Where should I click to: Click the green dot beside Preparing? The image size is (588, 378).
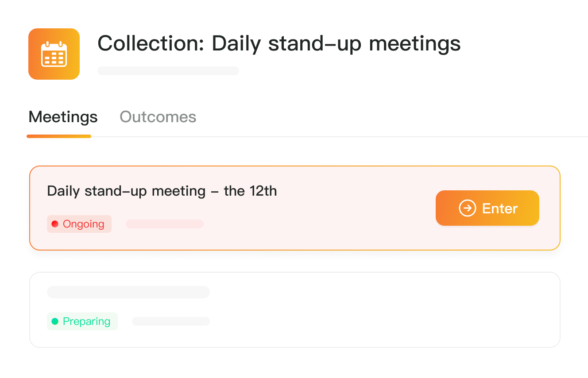pyautogui.click(x=55, y=321)
